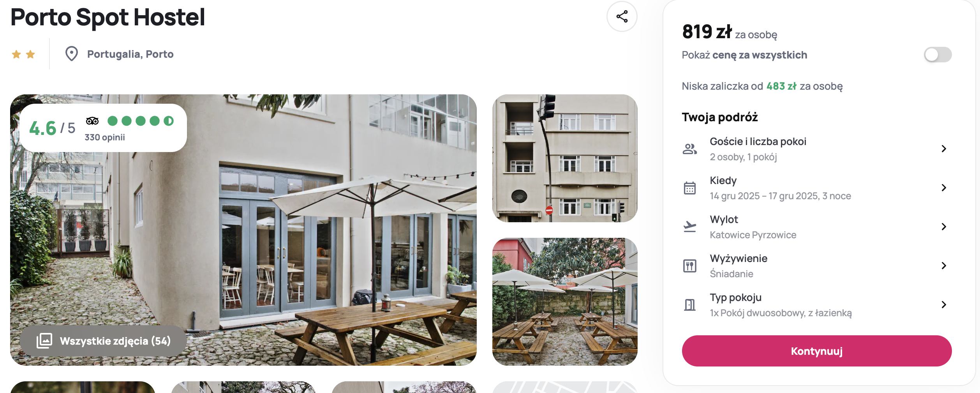Screen dimensions: 980x393
Task: Open the building facade thumbnail photo
Action: point(565,158)
